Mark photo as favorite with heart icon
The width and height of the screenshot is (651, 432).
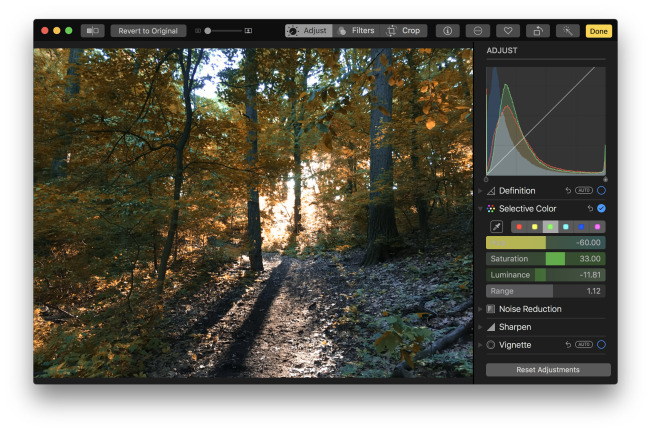(x=507, y=31)
